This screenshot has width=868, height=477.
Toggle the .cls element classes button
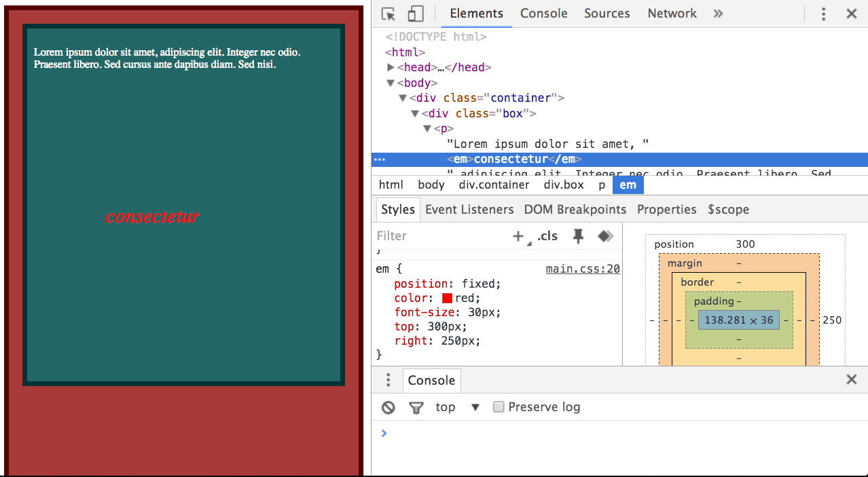[x=547, y=236]
